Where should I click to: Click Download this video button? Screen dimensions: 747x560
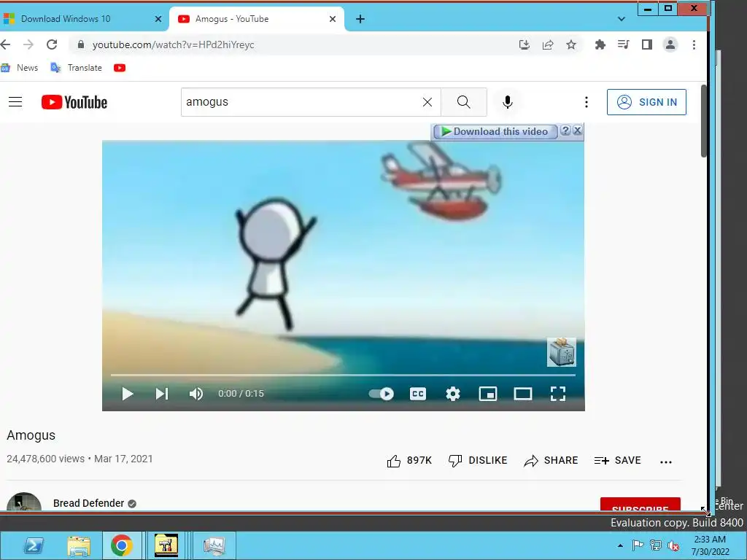495,131
